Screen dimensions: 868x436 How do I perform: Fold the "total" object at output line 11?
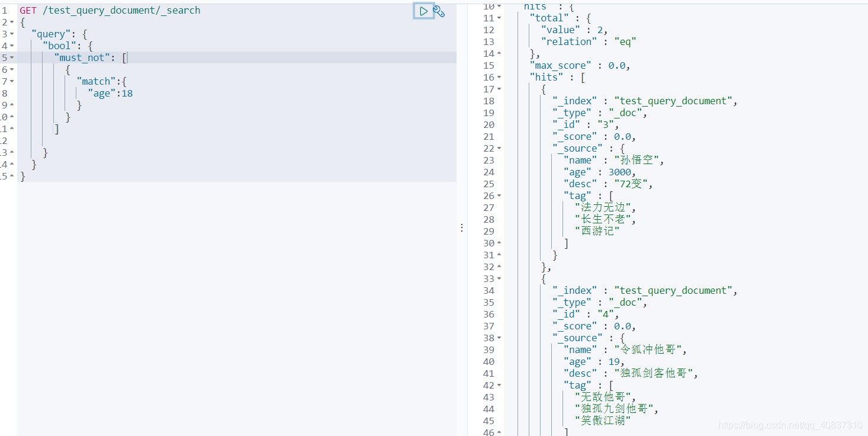pyautogui.click(x=499, y=18)
